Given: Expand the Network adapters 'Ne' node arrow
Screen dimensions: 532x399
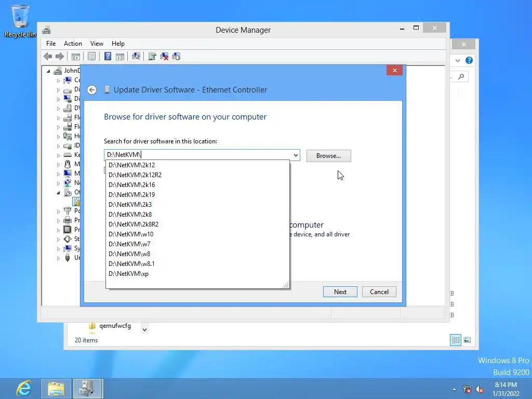Looking at the screenshot, I should point(58,183).
